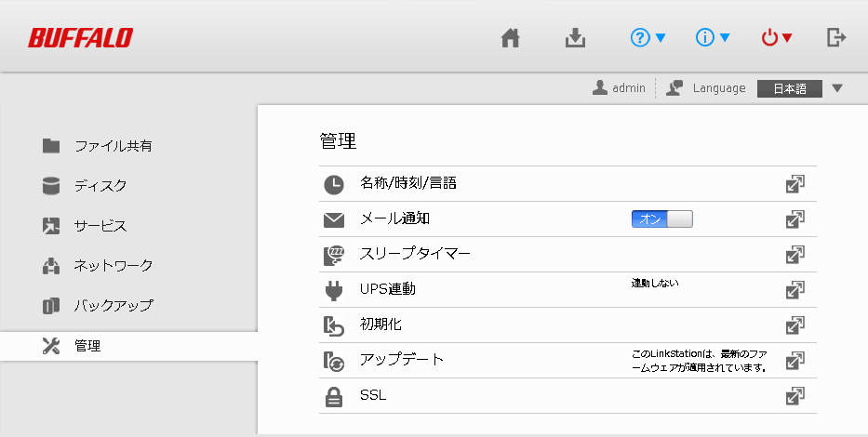Screen dimensions: 868x437
Task: Toggle the メール通知 on/off switch
Action: [662, 219]
